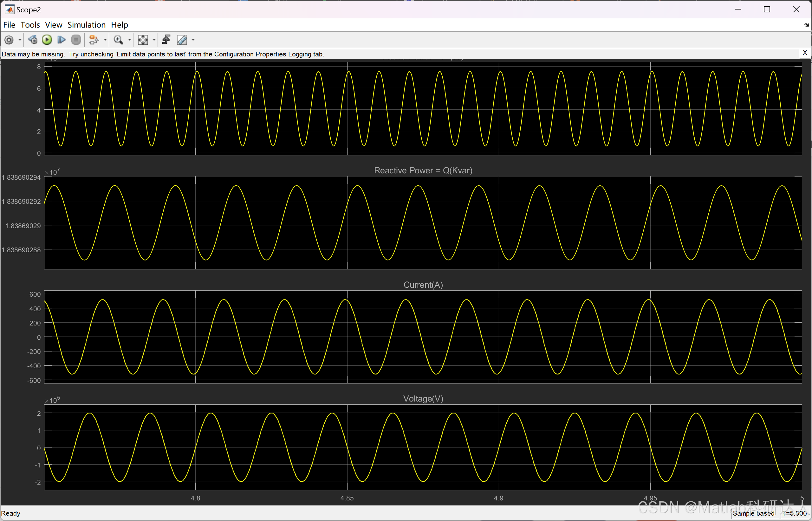Click the Scale Axes Limits icon
812x521 pixels.
click(x=143, y=40)
